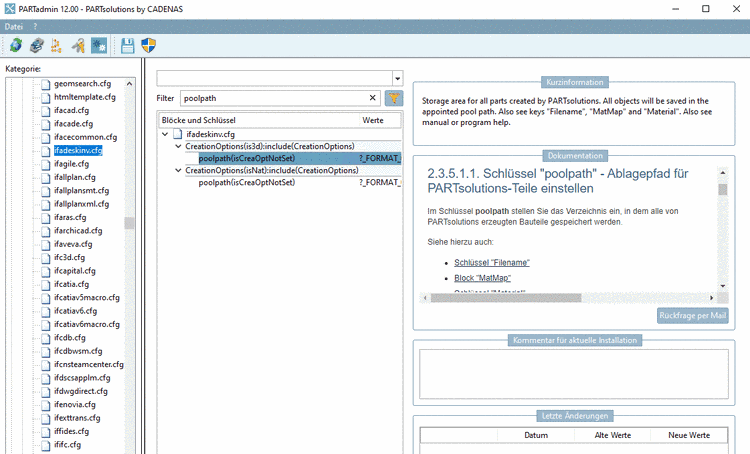750x454 pixels.
Task: Click the document icon of ifadeskinv.cfg tree root
Action: 177,134
